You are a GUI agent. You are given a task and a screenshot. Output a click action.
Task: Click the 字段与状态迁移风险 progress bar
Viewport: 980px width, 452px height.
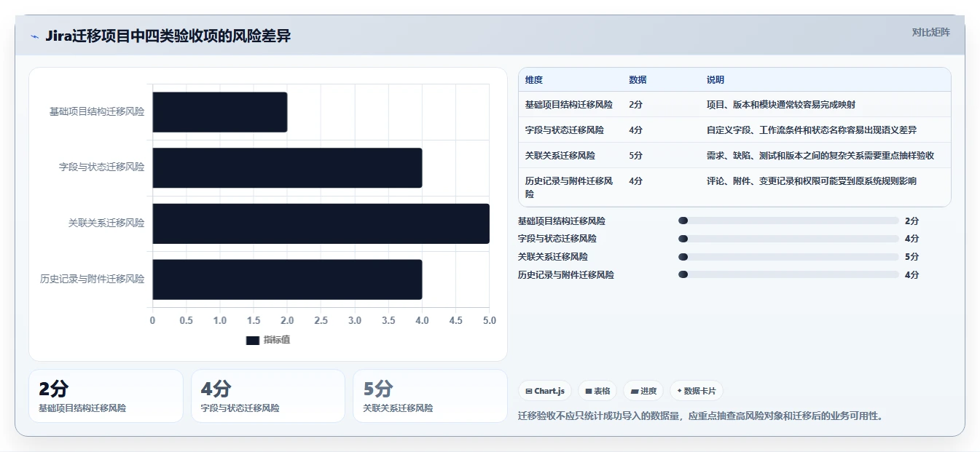[789, 239]
